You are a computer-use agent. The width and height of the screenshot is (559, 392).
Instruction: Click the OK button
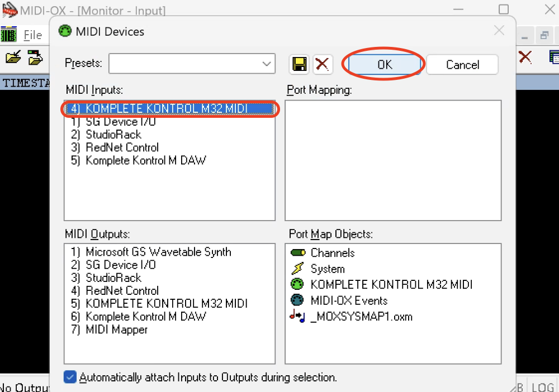tap(385, 64)
